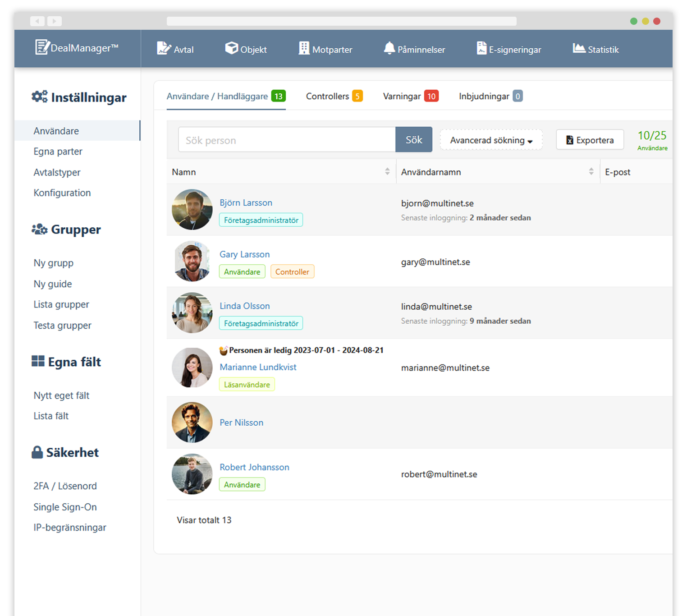The image size is (687, 616).
Task: Click Björn Larsson's profile photo
Action: pos(192,209)
